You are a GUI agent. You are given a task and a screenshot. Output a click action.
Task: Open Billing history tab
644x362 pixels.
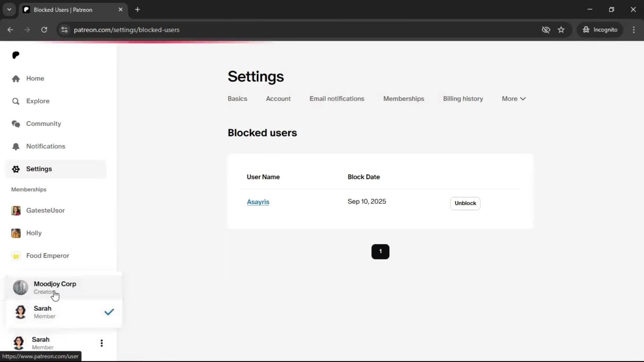463,99
